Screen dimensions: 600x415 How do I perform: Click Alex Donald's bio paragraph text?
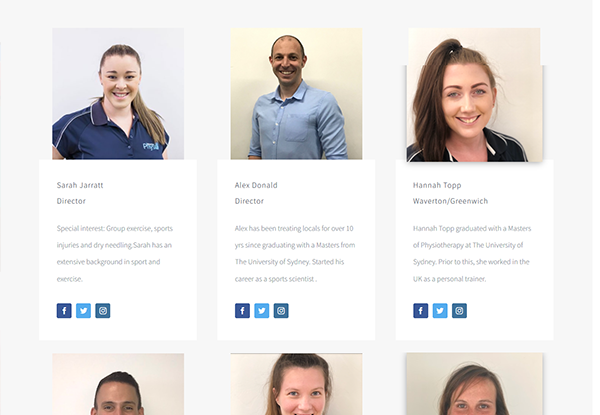tap(295, 254)
